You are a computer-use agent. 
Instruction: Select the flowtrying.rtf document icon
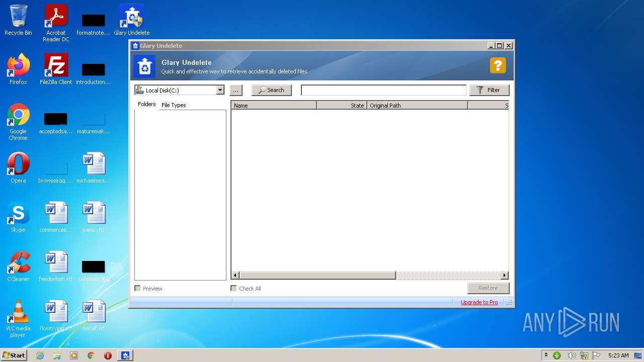pos(56,316)
